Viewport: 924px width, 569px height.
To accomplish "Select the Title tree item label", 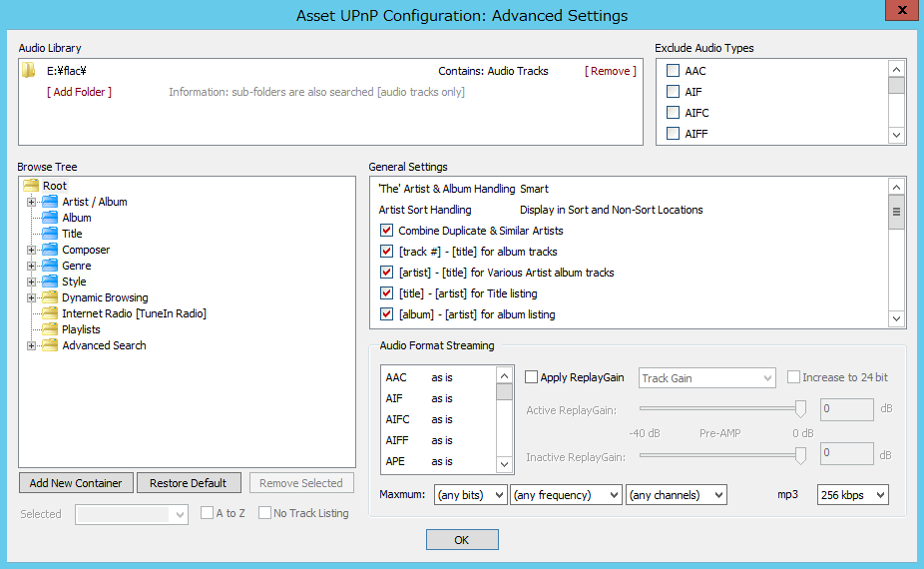I will [73, 234].
